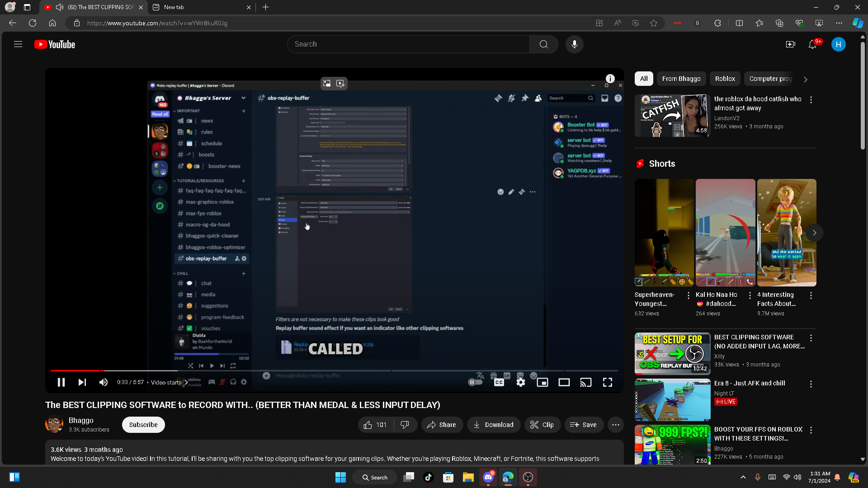
Task: Go to browser home page
Action: point(52,23)
